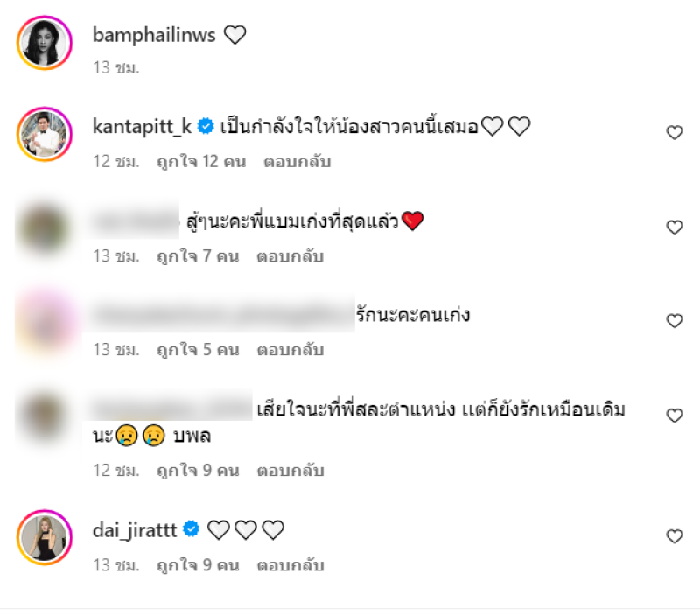This screenshot has width=700, height=616.
Task: Reply to the รักนะคะคนเก่ง comment
Action: pyautogui.click(x=290, y=350)
